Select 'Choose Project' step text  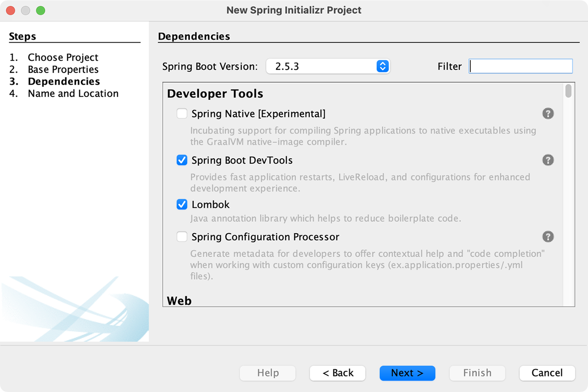(x=63, y=57)
